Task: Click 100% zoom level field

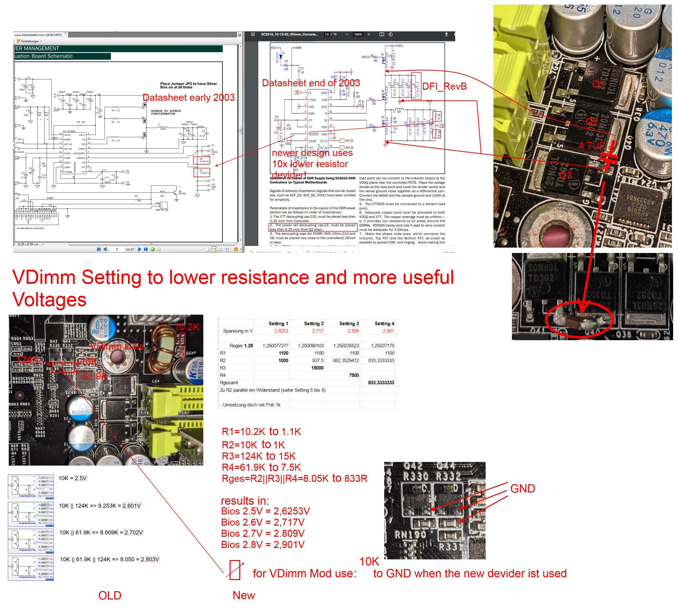Action: (x=358, y=34)
